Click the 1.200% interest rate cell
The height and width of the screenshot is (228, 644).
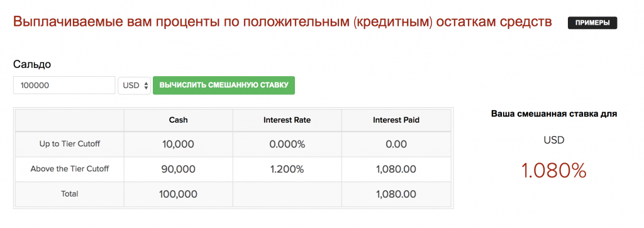pos(287,169)
